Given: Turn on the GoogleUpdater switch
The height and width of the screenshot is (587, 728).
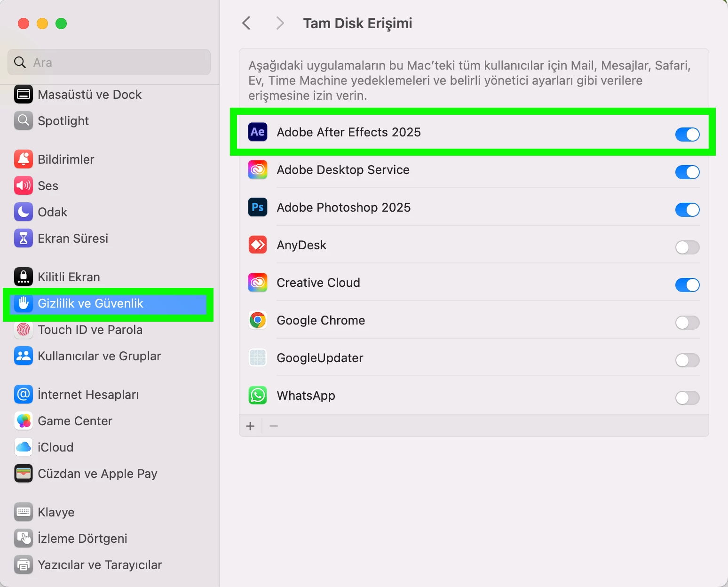Looking at the screenshot, I should point(687,360).
